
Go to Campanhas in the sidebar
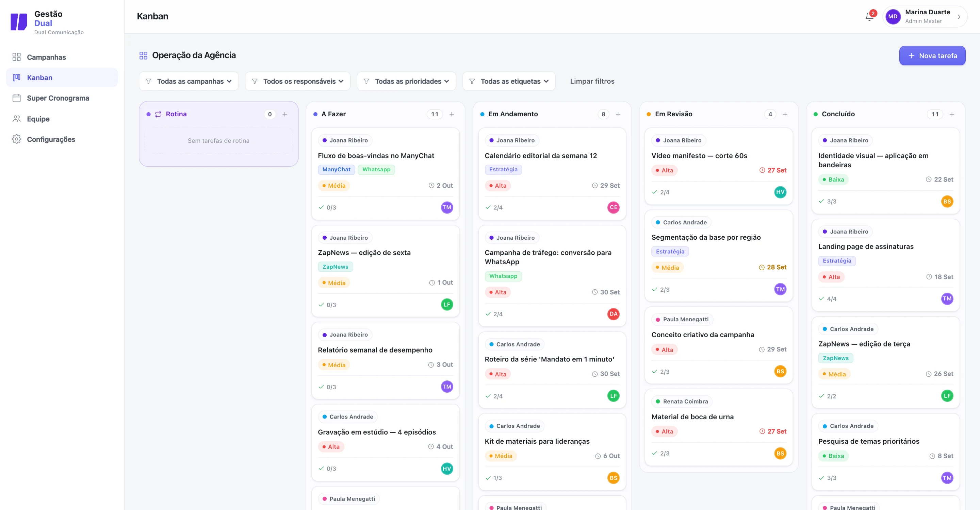62,57
